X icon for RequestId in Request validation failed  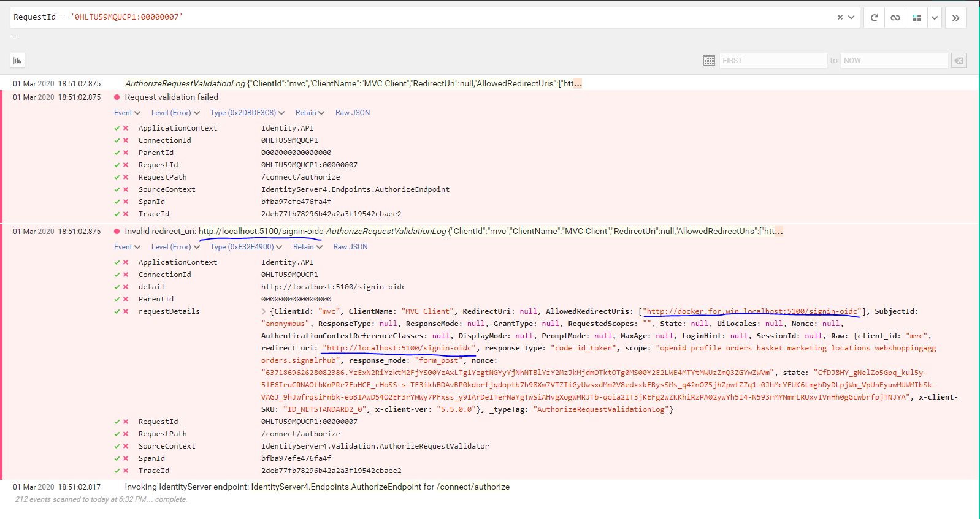pyautogui.click(x=126, y=165)
